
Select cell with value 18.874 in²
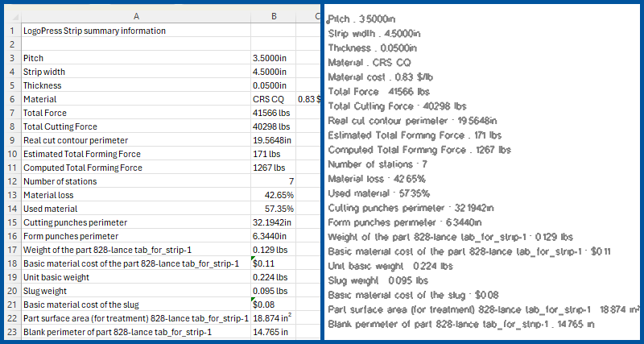click(x=274, y=318)
